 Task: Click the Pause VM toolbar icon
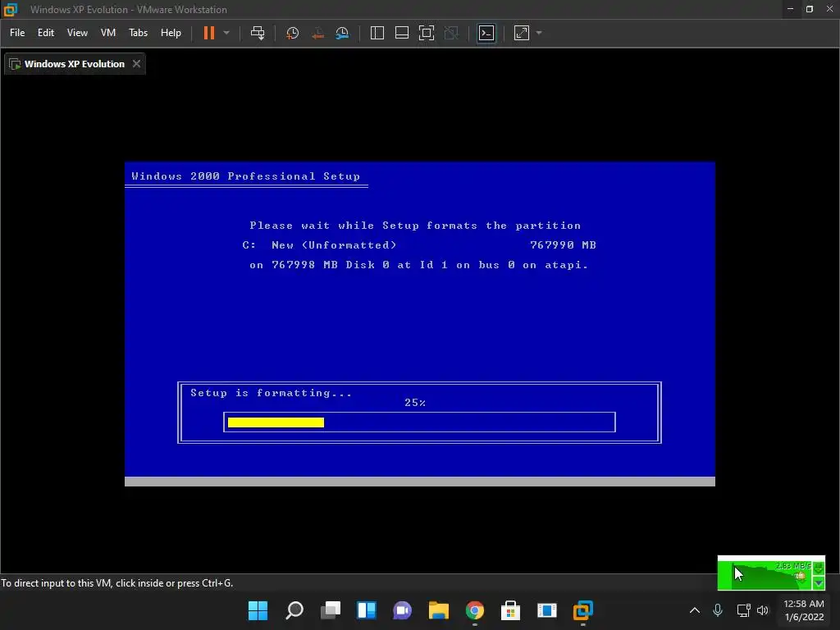209,33
